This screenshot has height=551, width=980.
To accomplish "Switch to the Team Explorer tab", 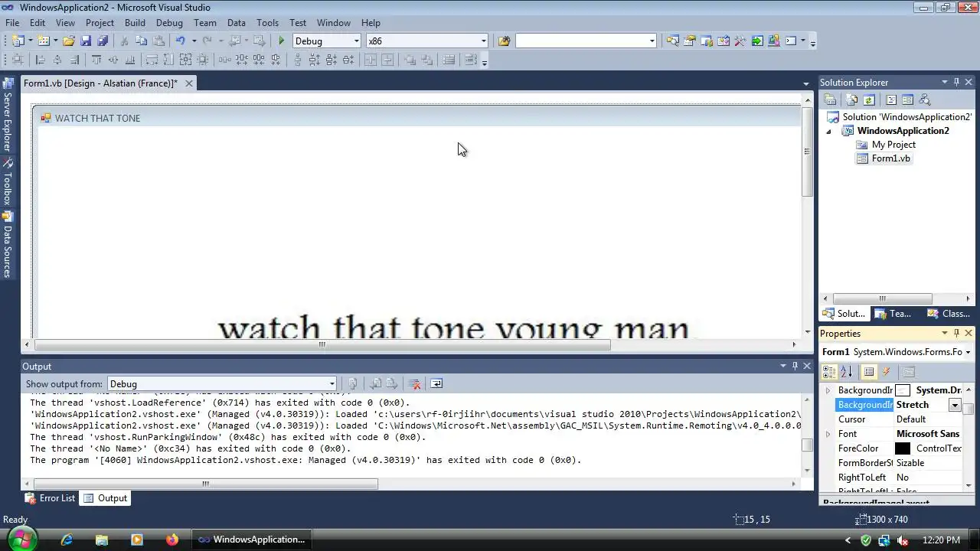I will [x=893, y=314].
